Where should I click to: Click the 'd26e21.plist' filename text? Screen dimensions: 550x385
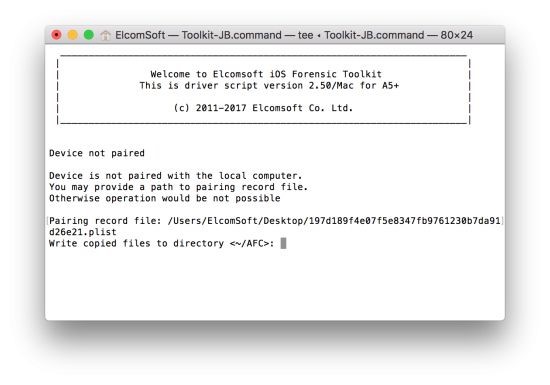pyautogui.click(x=83, y=232)
